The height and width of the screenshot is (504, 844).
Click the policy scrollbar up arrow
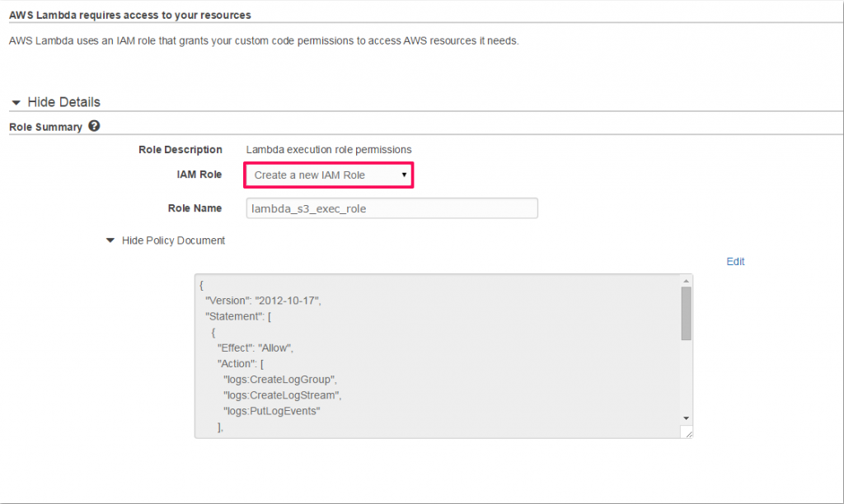(x=686, y=281)
